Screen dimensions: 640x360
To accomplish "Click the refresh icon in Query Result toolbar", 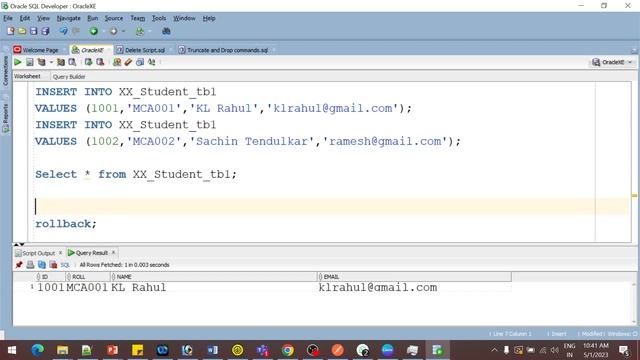I will pyautogui.click(x=42, y=264).
